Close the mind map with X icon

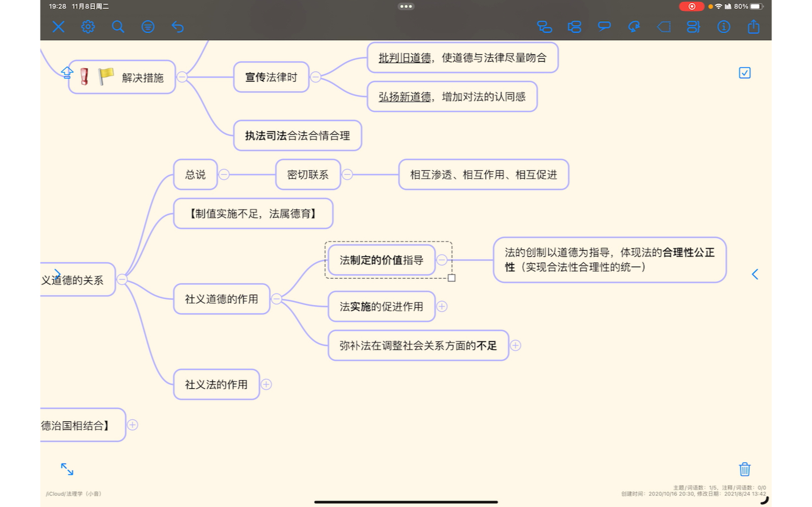pyautogui.click(x=58, y=26)
